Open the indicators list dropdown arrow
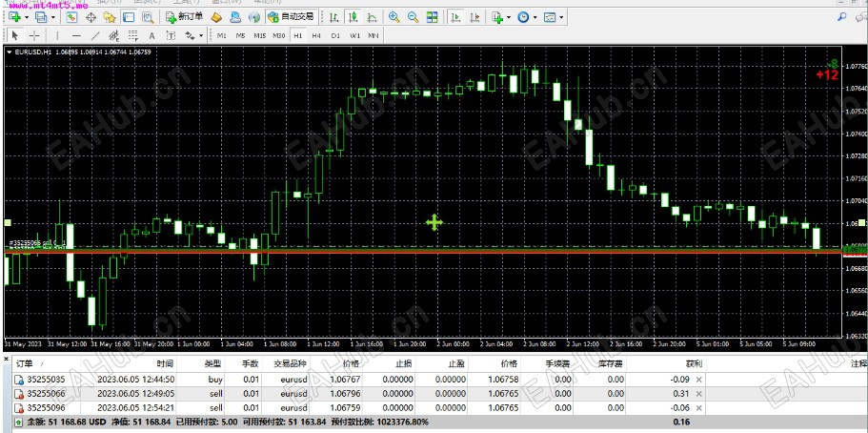 click(508, 18)
